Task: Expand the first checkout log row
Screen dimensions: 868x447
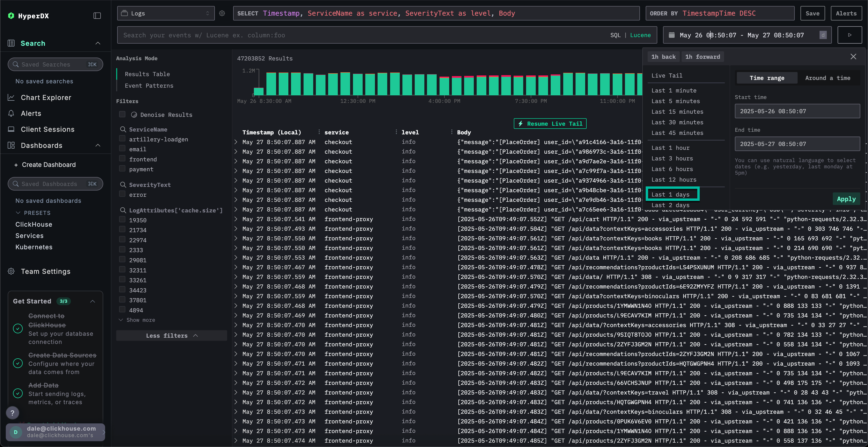Action: (x=236, y=142)
